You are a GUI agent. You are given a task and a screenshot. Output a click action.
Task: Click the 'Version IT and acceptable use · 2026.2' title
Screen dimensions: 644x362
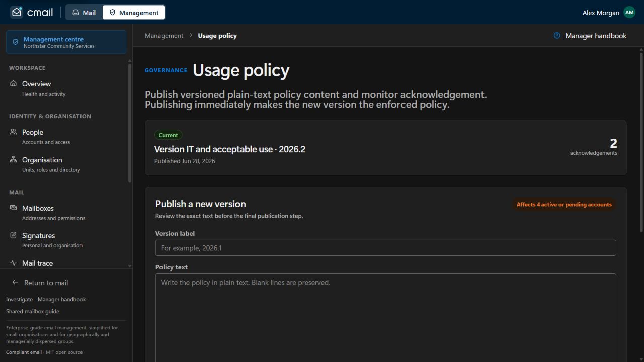click(x=230, y=149)
